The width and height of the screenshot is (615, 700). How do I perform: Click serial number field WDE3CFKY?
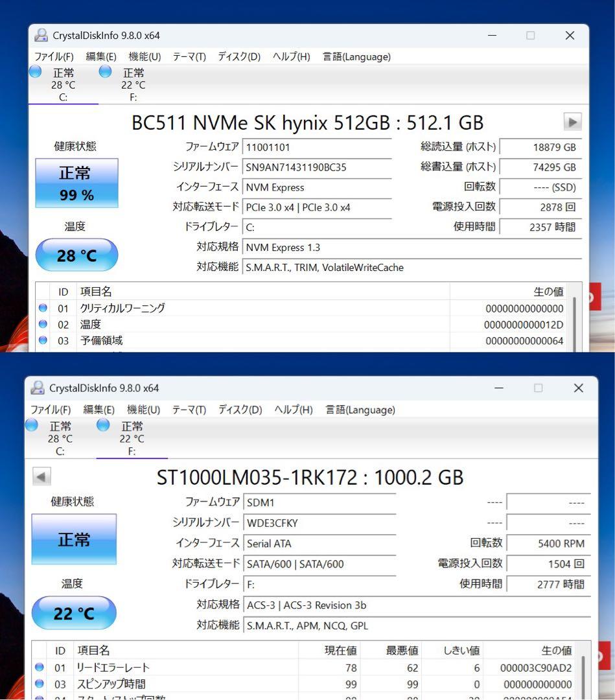[x=319, y=523]
